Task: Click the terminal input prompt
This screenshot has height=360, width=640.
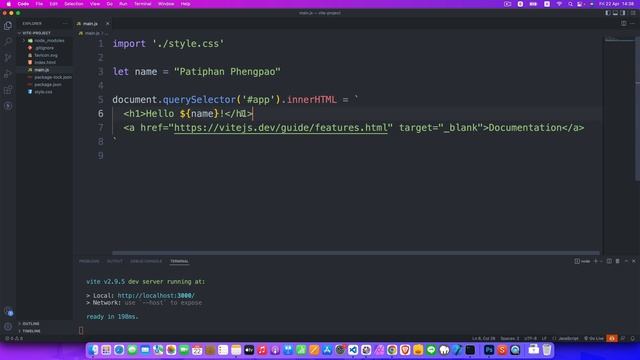Action: [81, 330]
